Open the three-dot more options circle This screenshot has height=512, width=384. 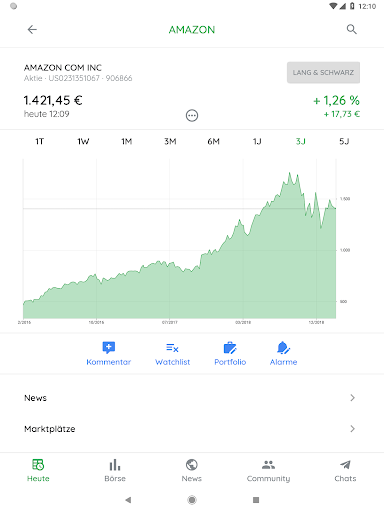(192, 116)
